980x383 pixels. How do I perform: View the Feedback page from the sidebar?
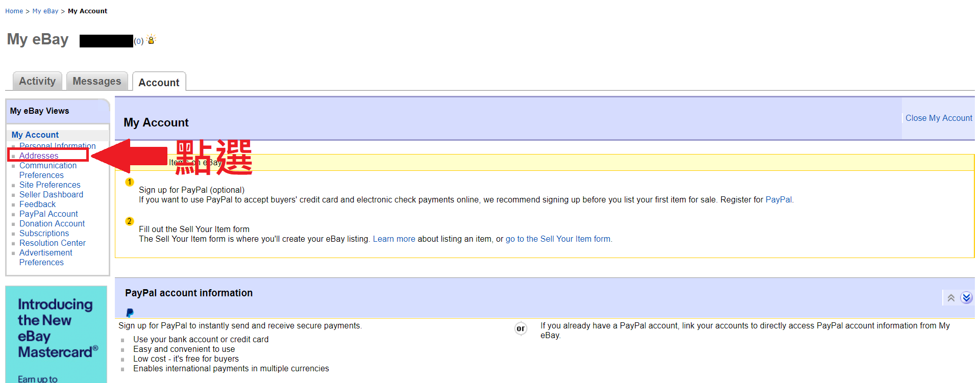37,204
